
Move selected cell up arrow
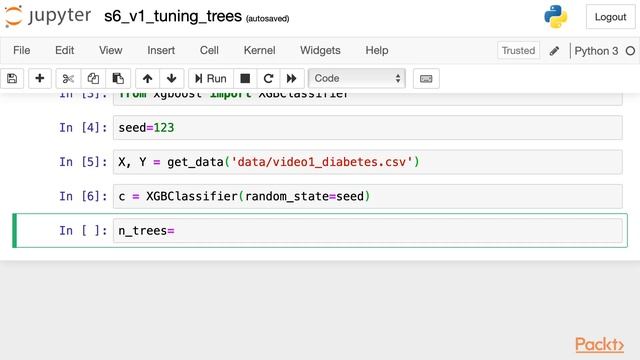(147, 78)
